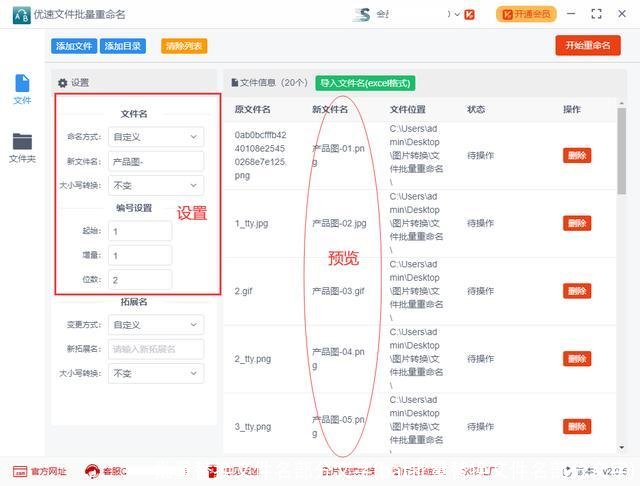
Task: Click 开通会员 upgrade membership button
Action: click(x=526, y=14)
